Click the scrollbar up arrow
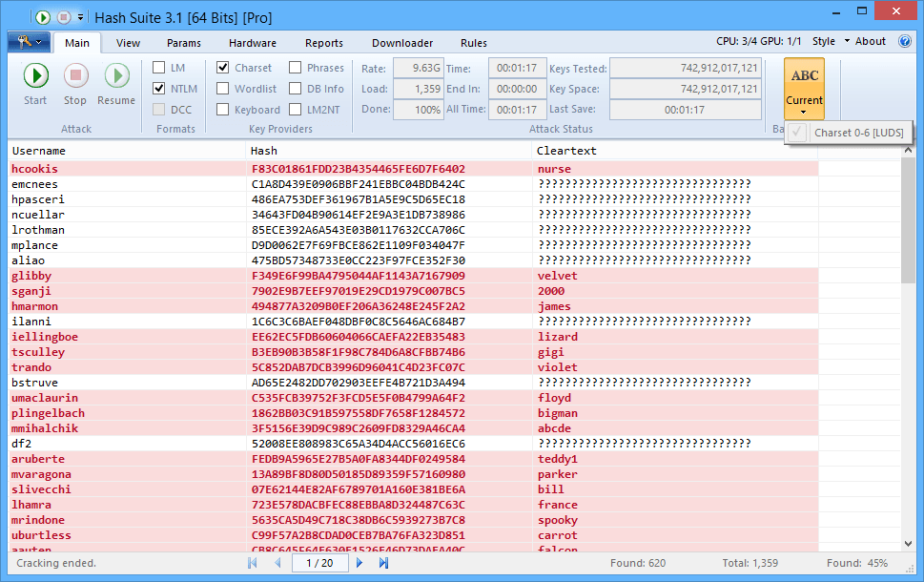924x582 pixels. point(908,151)
